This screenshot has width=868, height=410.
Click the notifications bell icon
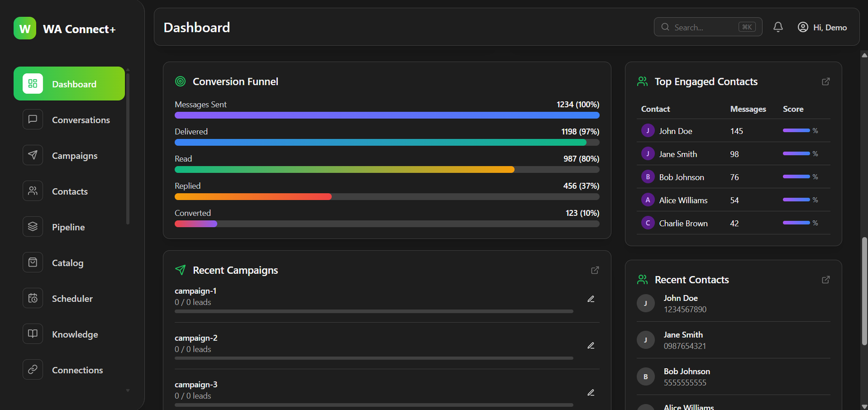pyautogui.click(x=778, y=27)
